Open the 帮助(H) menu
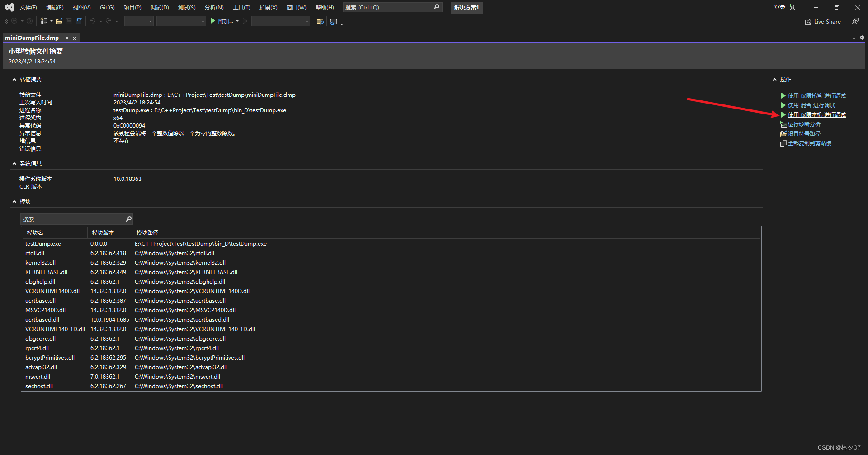The height and width of the screenshot is (455, 868). (x=325, y=8)
